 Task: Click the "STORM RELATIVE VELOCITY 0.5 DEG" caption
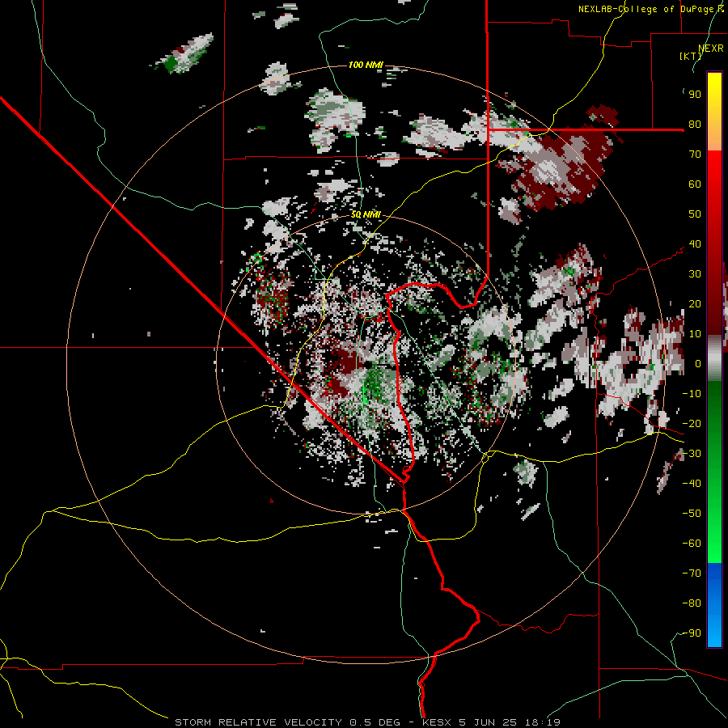[287, 722]
